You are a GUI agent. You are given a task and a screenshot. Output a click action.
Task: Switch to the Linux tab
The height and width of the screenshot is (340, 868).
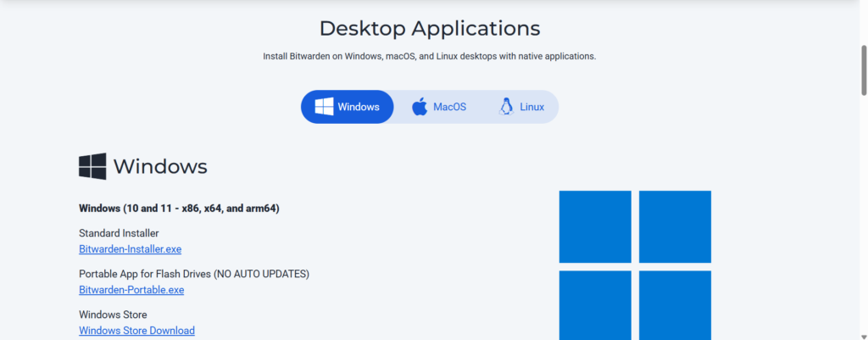(521, 107)
